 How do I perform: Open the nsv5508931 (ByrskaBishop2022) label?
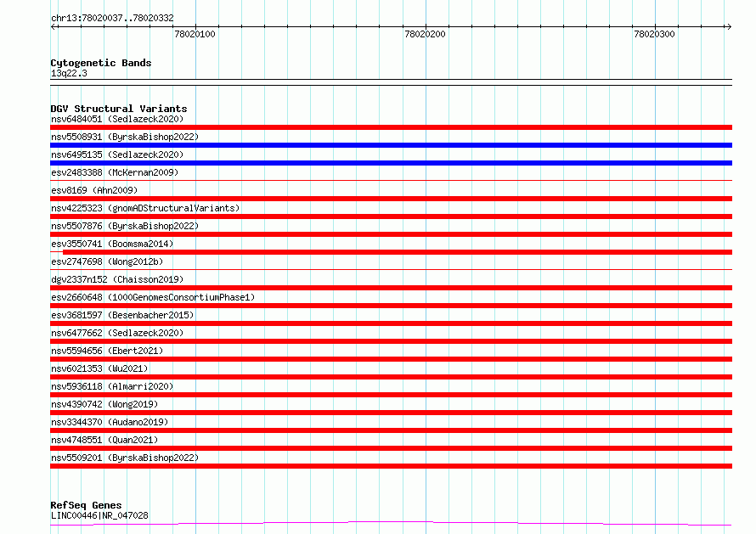tap(125, 137)
